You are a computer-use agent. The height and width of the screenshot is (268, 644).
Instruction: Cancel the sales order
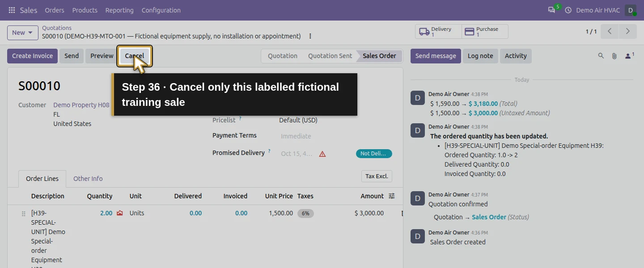pos(135,56)
